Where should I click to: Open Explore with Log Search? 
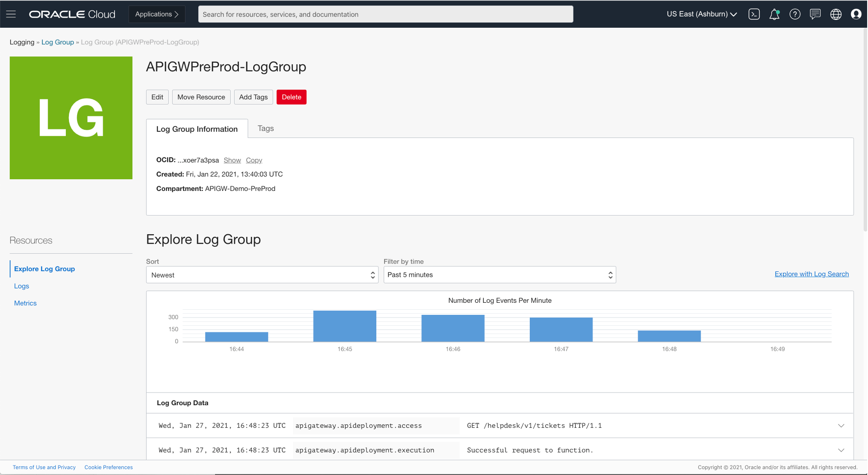tap(811, 274)
